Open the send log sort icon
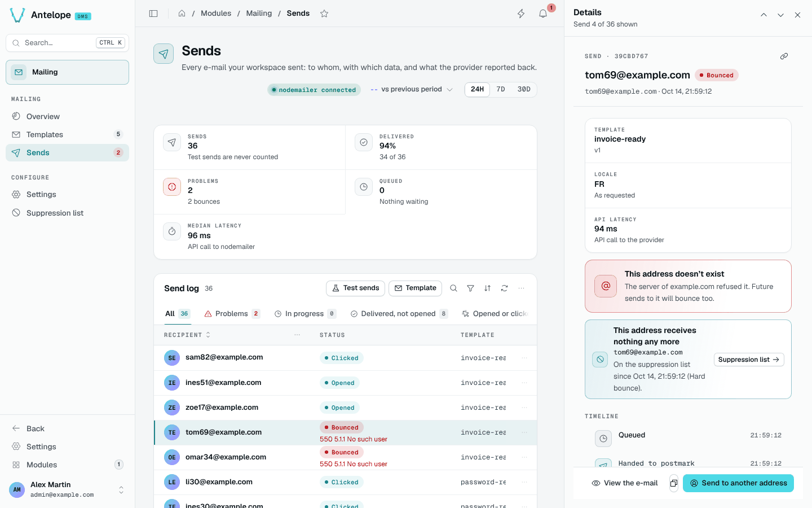Image resolution: width=812 pixels, height=508 pixels. (487, 288)
